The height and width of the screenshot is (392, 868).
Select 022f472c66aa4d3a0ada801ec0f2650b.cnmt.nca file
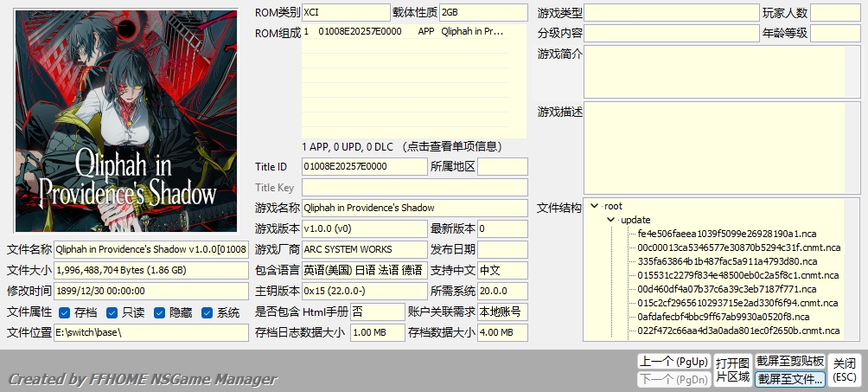click(738, 331)
